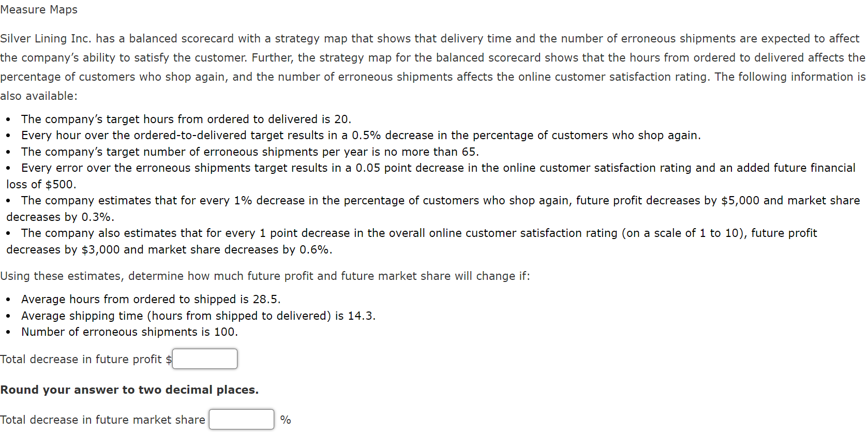The height and width of the screenshot is (432, 868).
Task: Click the future profit input field
Action: point(204,359)
